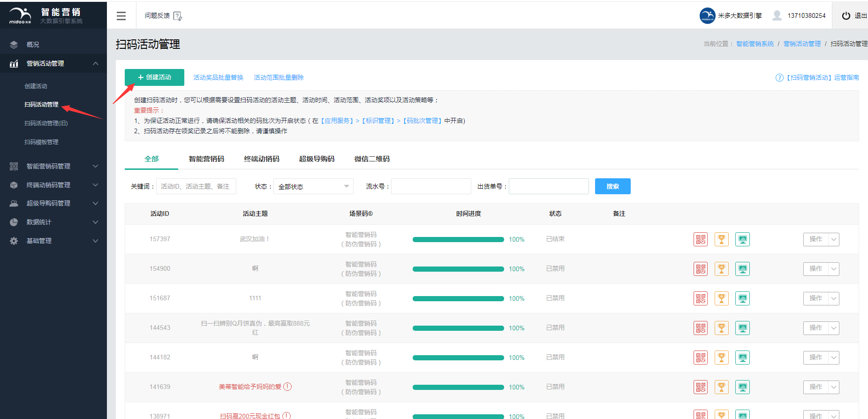Focus the 出货单号 input field
The height and width of the screenshot is (419, 868).
549,186
